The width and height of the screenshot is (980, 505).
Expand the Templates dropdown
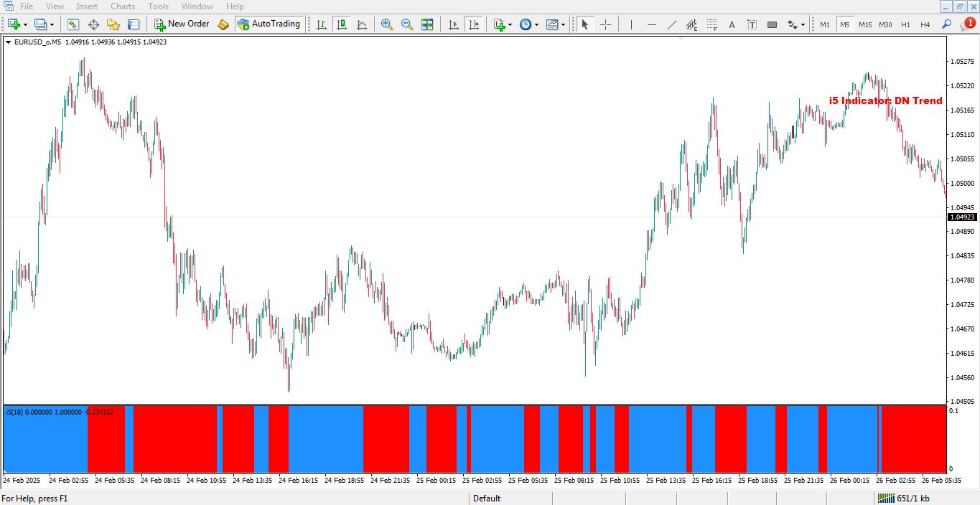pos(563,25)
